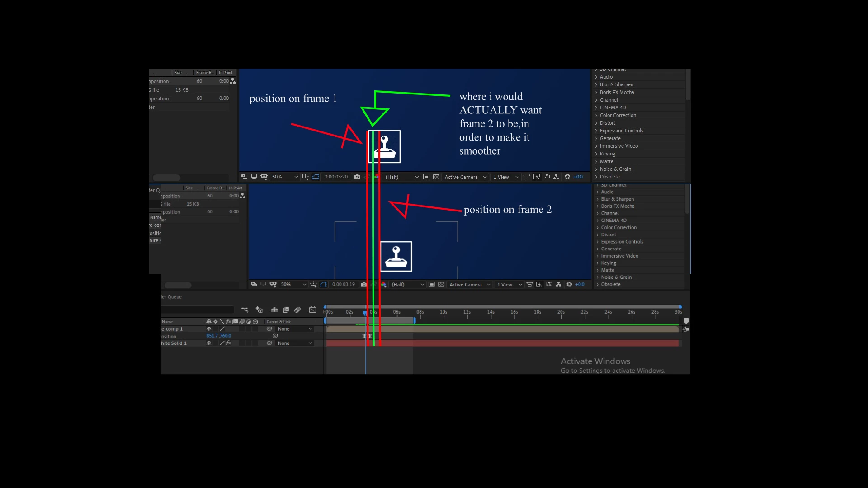
Task: Click the Frame Blending icon in timeline toolbar
Action: (x=286, y=310)
